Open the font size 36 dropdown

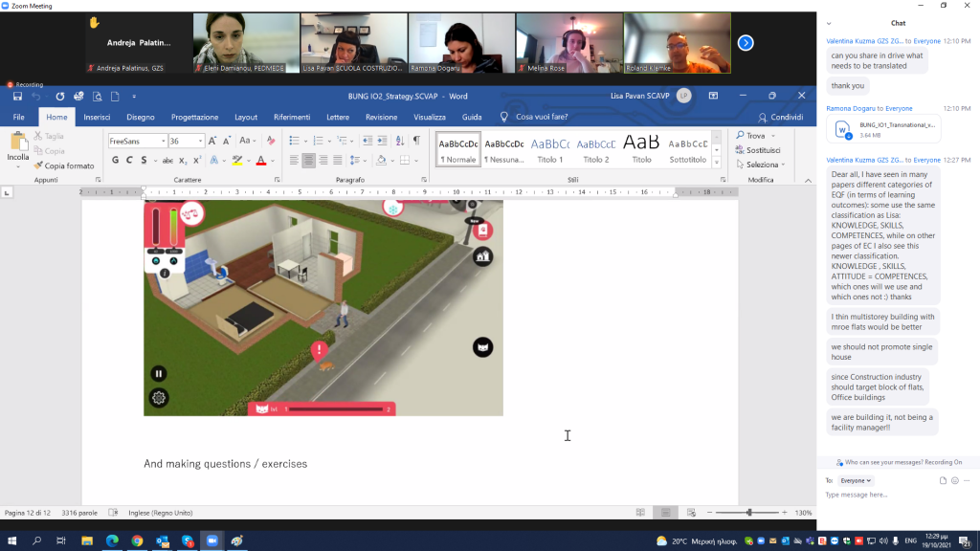[201, 141]
